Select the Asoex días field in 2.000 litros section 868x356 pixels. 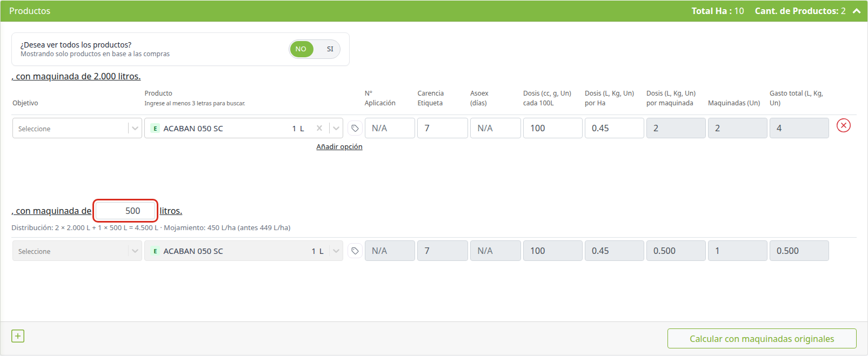[x=496, y=129]
